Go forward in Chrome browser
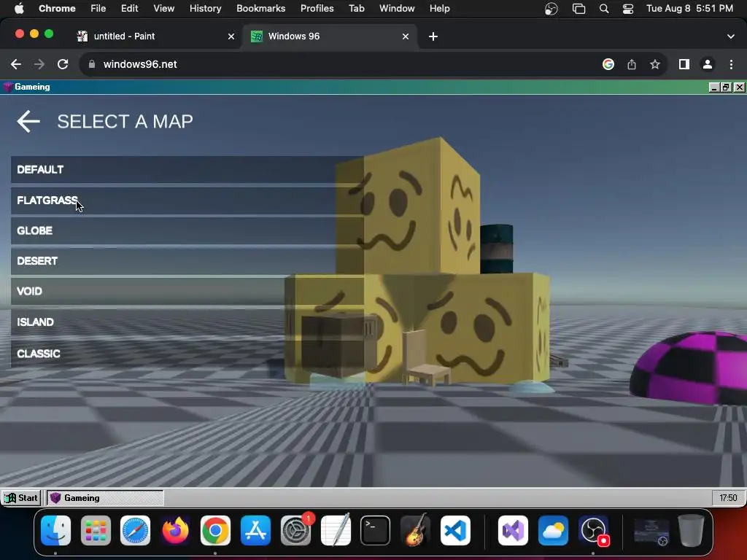Screen dimensions: 747x560 pyautogui.click(x=39, y=64)
